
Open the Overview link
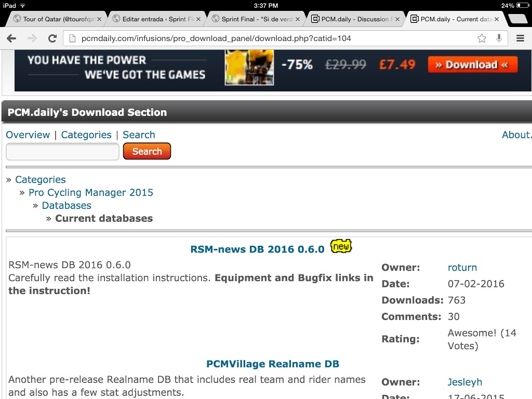[28, 135]
